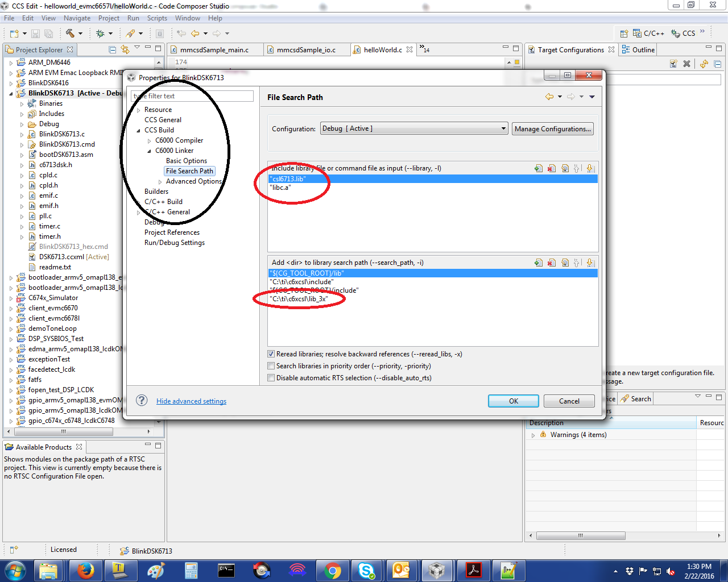This screenshot has width=728, height=582.
Task: Add a directory to library search path list
Action: pyautogui.click(x=538, y=263)
